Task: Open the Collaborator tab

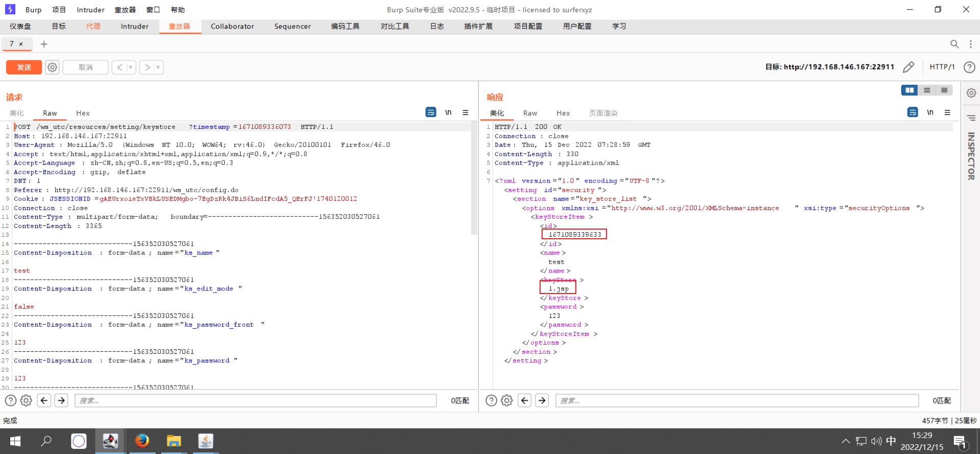Action: [232, 26]
